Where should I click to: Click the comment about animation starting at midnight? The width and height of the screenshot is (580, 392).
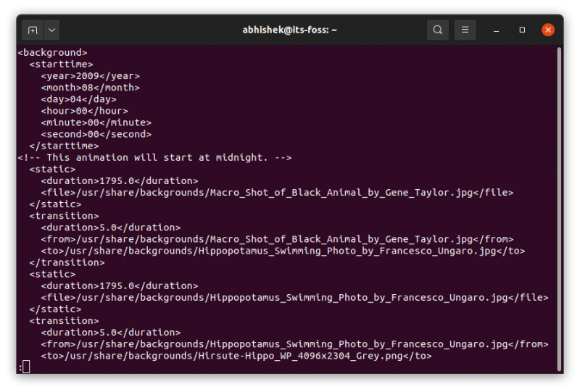pos(154,157)
